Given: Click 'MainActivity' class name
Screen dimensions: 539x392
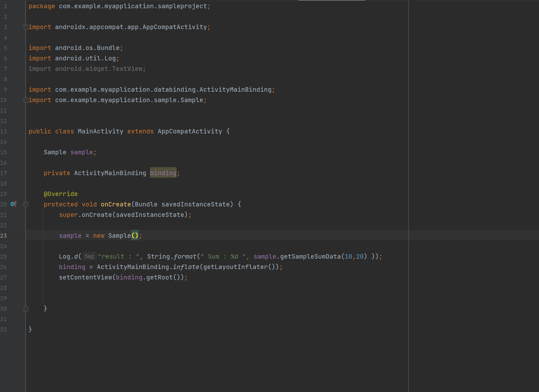Looking at the screenshot, I should pyautogui.click(x=101, y=131).
